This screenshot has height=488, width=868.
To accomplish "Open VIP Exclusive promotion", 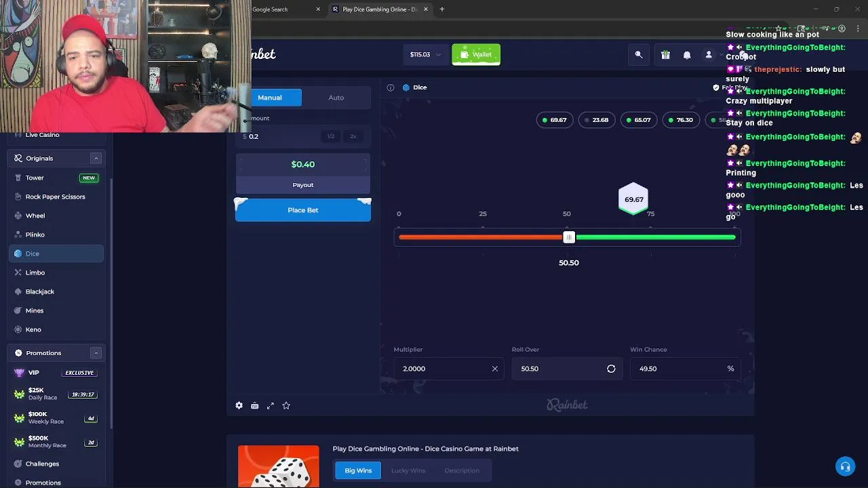I will click(x=56, y=373).
